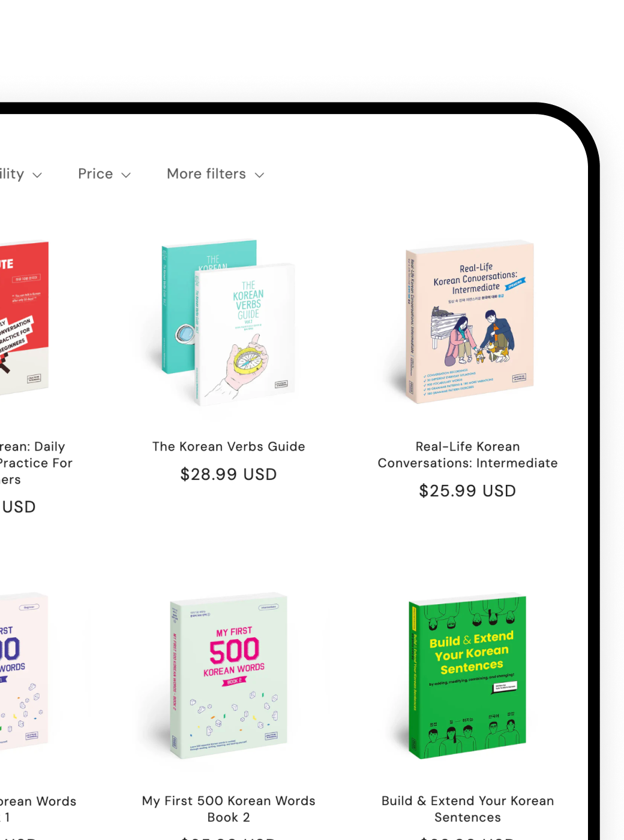The height and width of the screenshot is (840, 624).
Task: Open the green Build & Extend book cover
Action: pos(467,677)
